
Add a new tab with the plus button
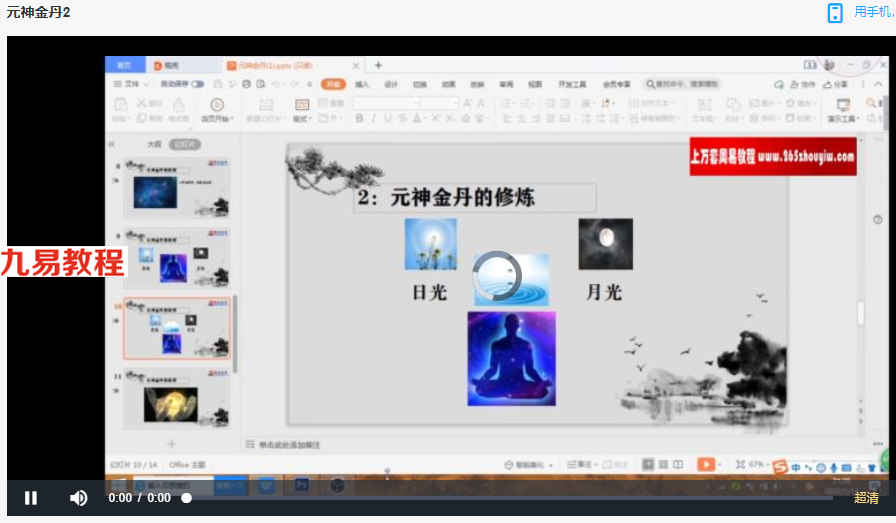pyautogui.click(x=378, y=65)
